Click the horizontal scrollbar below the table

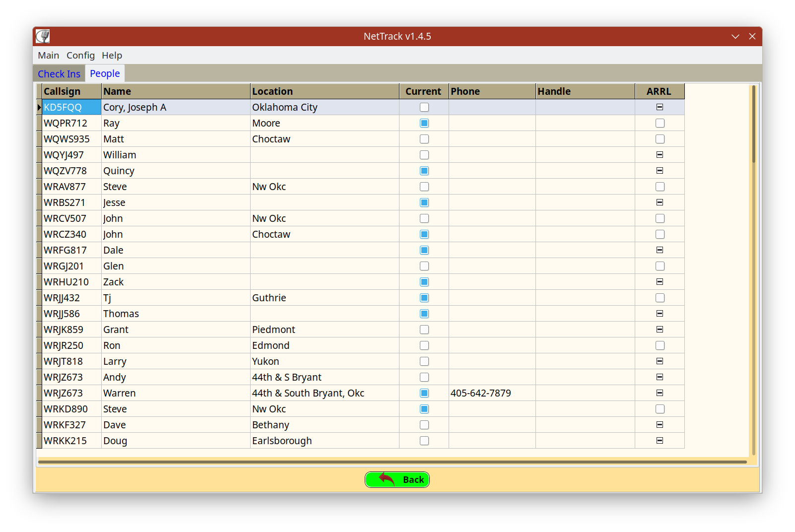click(x=392, y=462)
